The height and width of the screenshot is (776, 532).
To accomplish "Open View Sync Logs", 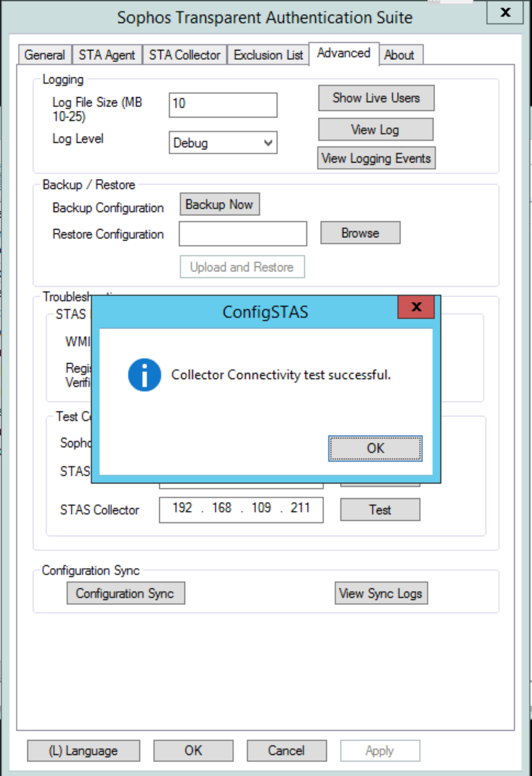I will coord(381,593).
